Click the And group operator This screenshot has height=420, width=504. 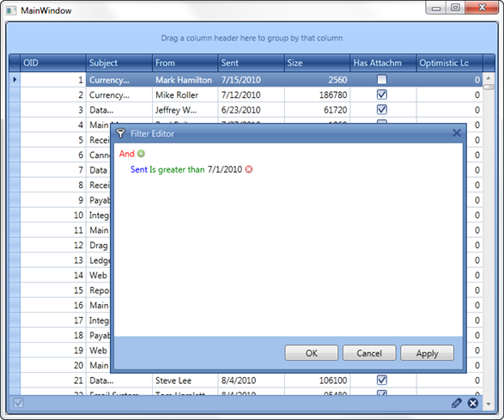click(126, 154)
